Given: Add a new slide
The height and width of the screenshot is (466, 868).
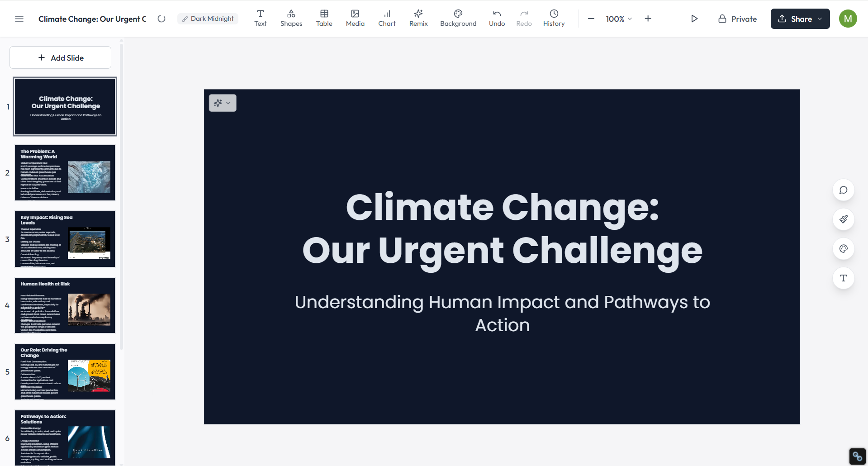Looking at the screenshot, I should click(61, 57).
